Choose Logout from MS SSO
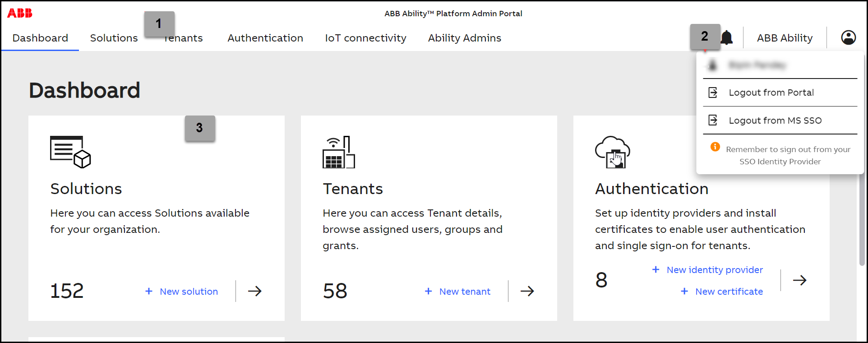 [775, 121]
